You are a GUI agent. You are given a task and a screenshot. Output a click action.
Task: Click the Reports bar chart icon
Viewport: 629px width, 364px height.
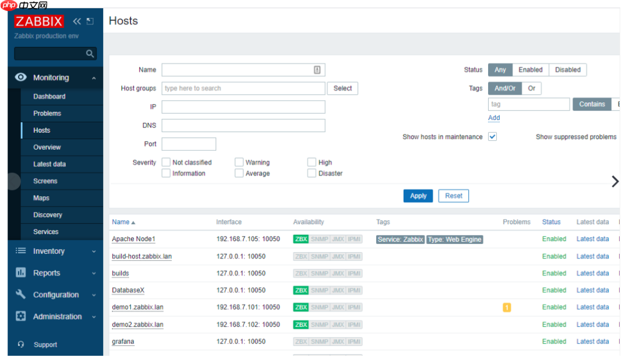point(21,273)
